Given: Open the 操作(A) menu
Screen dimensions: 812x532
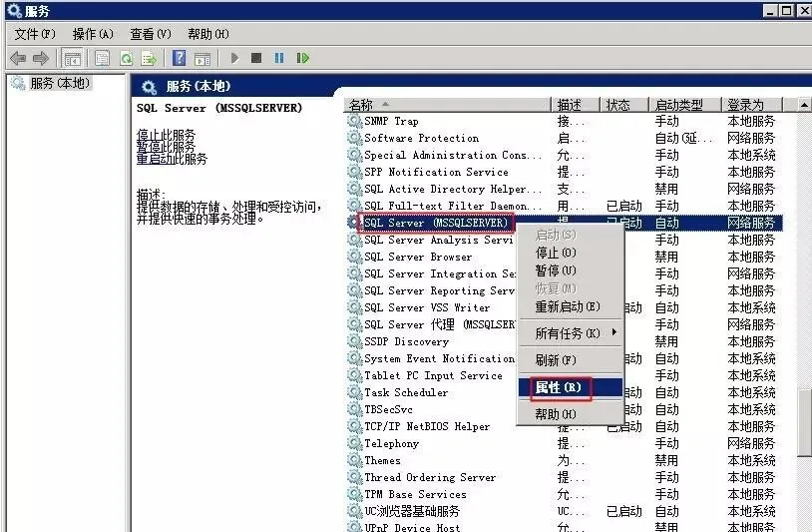Looking at the screenshot, I should [x=93, y=34].
